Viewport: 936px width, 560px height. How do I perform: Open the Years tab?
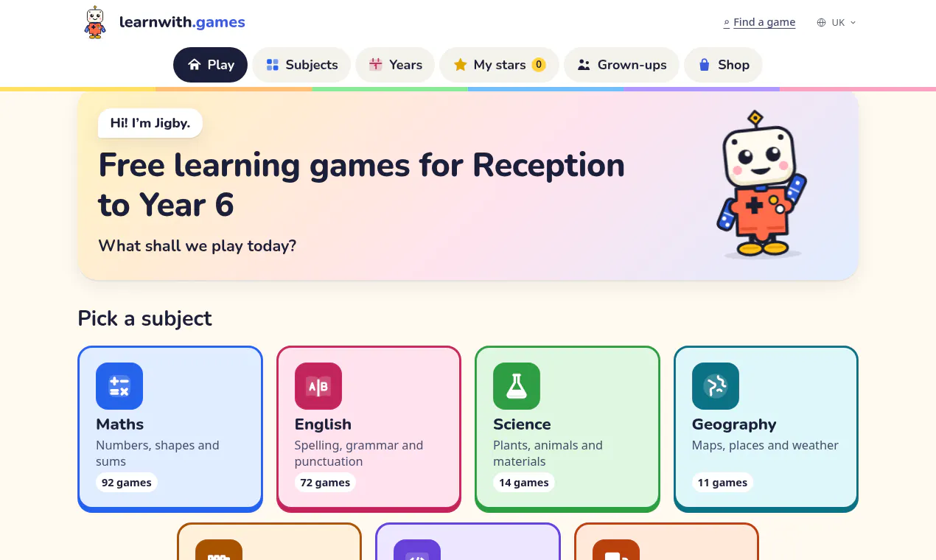(395, 65)
